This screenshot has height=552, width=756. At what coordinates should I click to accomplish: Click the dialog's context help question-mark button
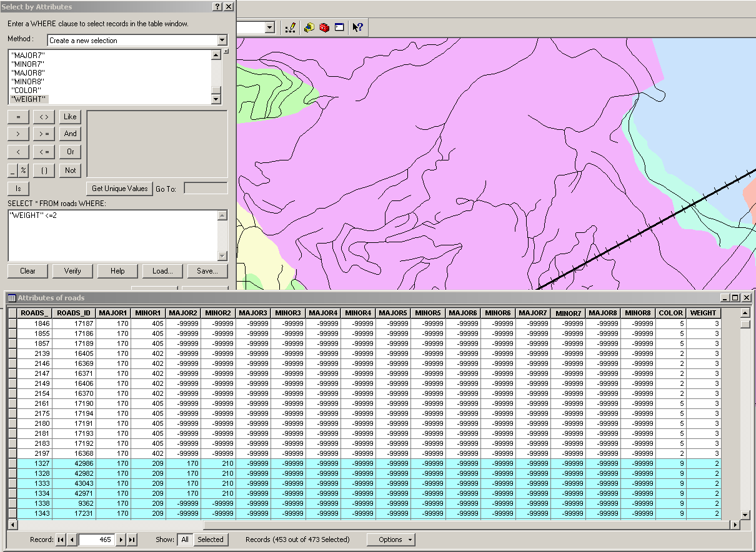tap(217, 6)
